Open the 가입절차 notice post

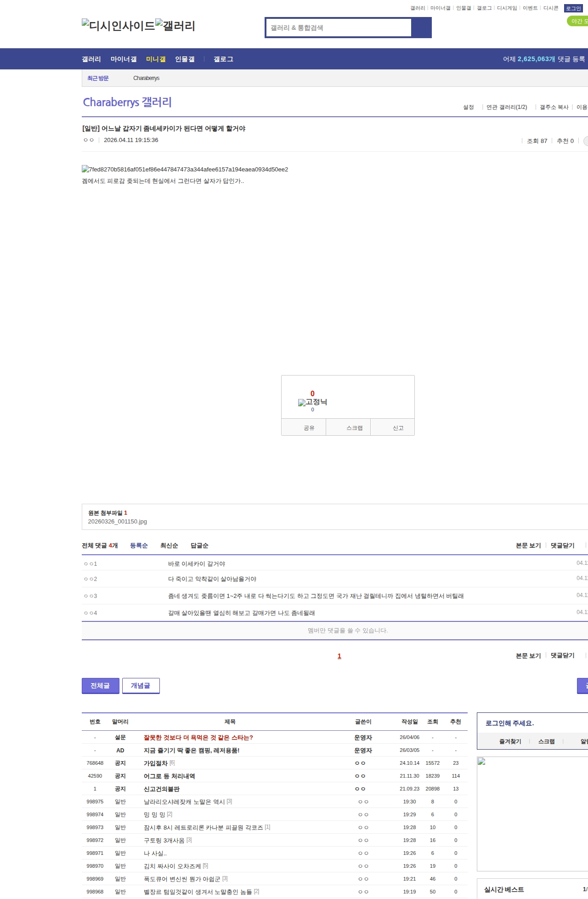[155, 763]
